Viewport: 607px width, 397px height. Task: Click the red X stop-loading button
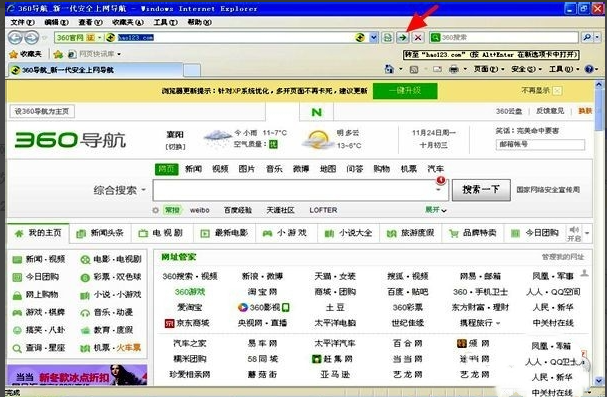click(418, 38)
